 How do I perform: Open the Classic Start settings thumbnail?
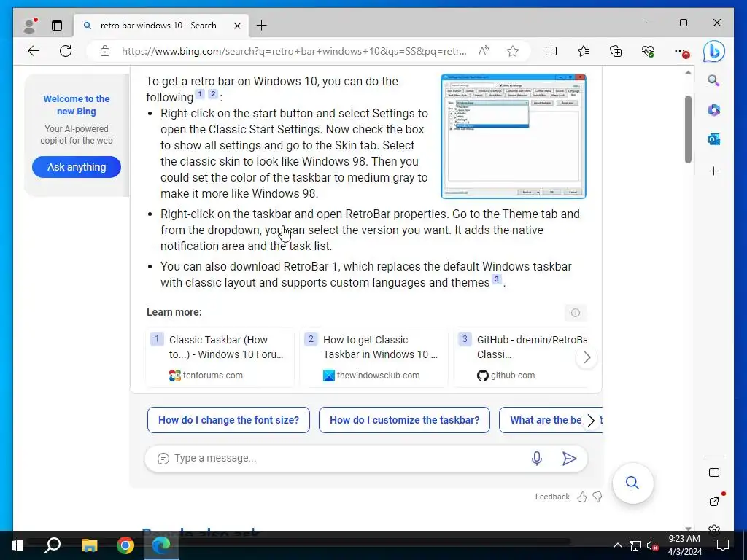[513, 136]
